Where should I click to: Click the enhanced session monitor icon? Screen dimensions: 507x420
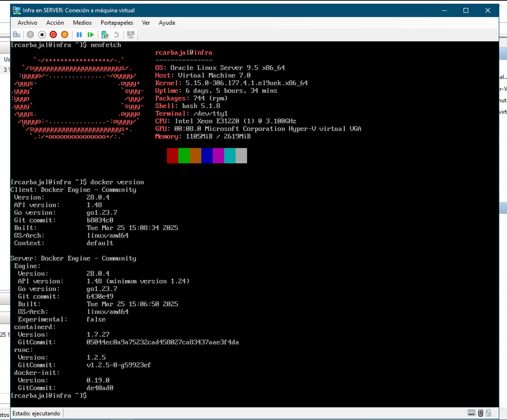coord(131,35)
